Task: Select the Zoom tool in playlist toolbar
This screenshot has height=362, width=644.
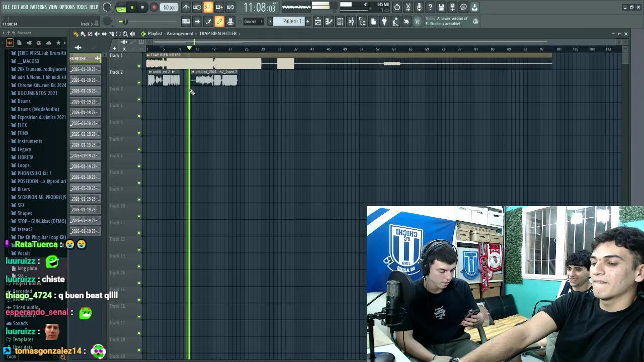Action: click(125, 34)
